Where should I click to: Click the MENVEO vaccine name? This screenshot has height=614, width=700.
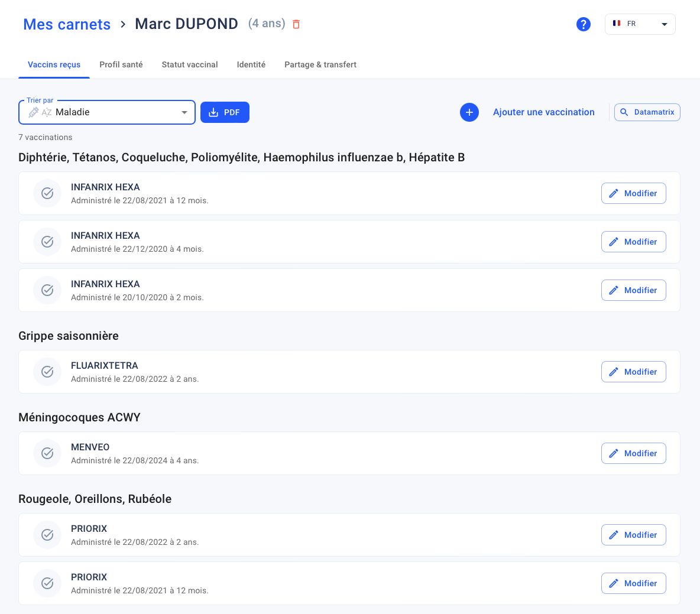(90, 447)
